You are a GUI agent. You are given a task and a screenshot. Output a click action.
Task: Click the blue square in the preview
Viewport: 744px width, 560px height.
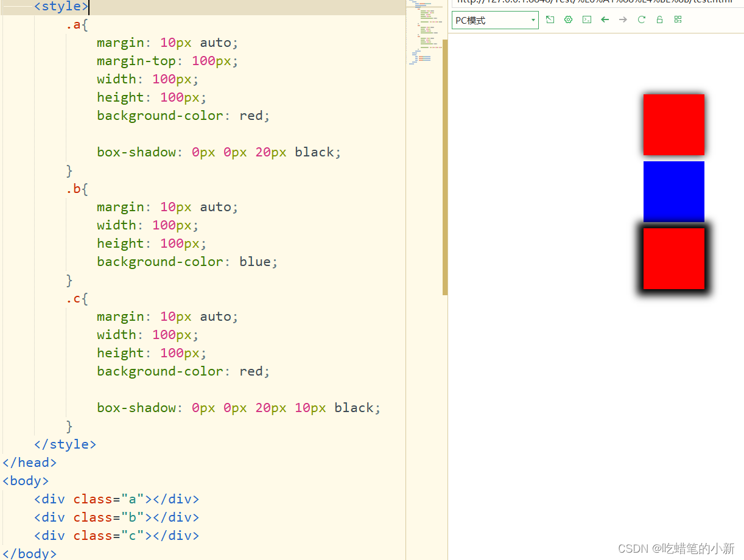[x=673, y=191]
